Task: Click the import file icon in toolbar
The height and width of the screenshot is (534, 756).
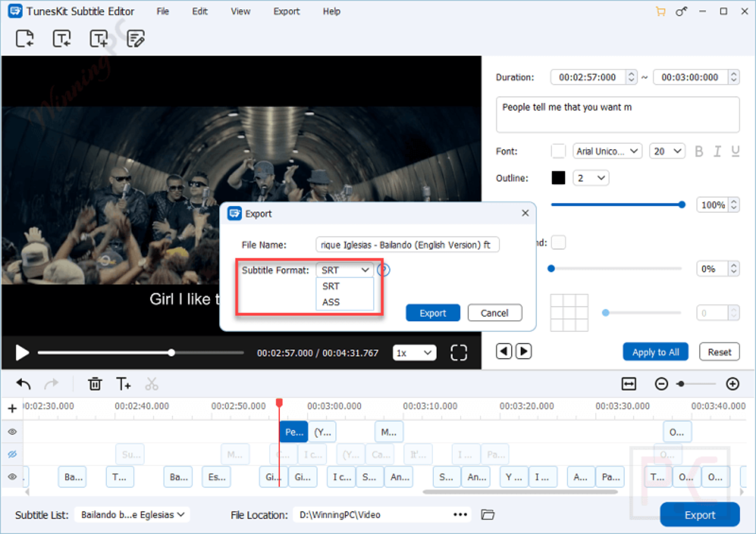Action: (25, 38)
